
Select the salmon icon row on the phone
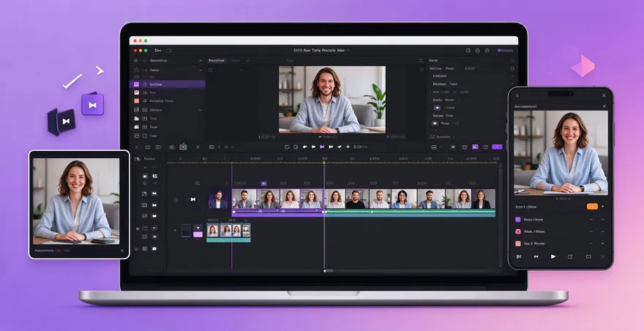[561, 243]
